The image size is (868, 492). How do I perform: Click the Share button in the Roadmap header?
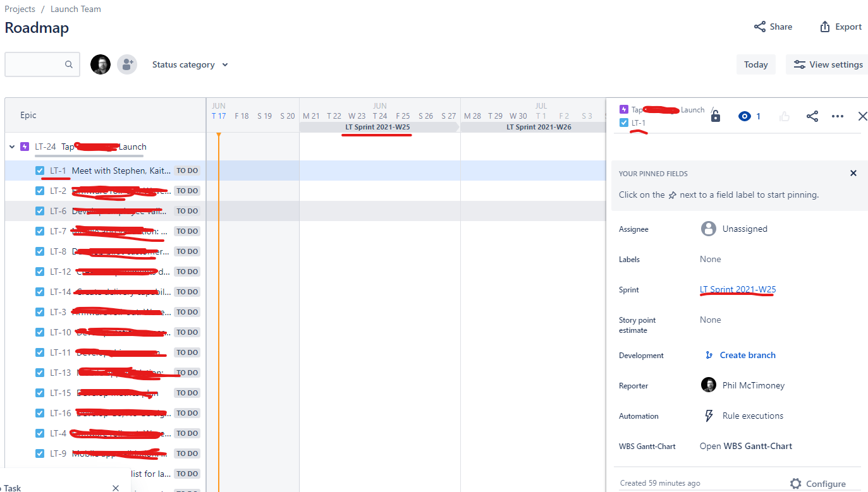pyautogui.click(x=773, y=27)
